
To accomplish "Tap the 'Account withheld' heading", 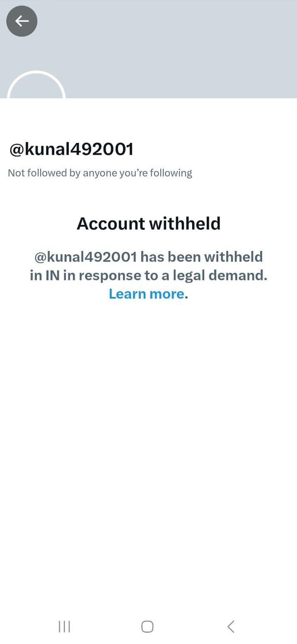I will [148, 224].
